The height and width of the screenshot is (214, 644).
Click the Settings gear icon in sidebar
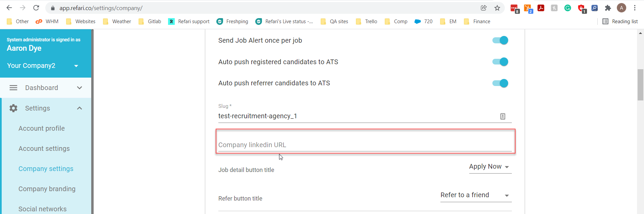(x=13, y=108)
